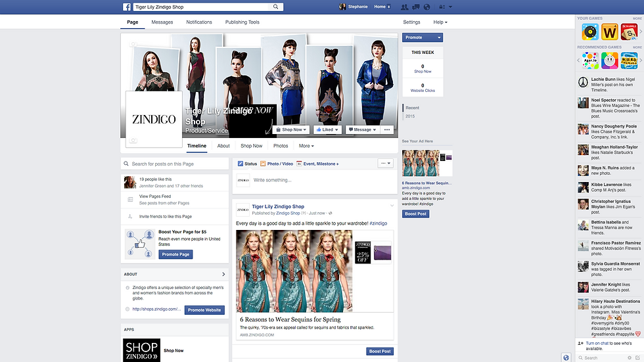This screenshot has width=644, height=362.
Task: Click the search magnifier icon in top bar
Action: pyautogui.click(x=275, y=7)
